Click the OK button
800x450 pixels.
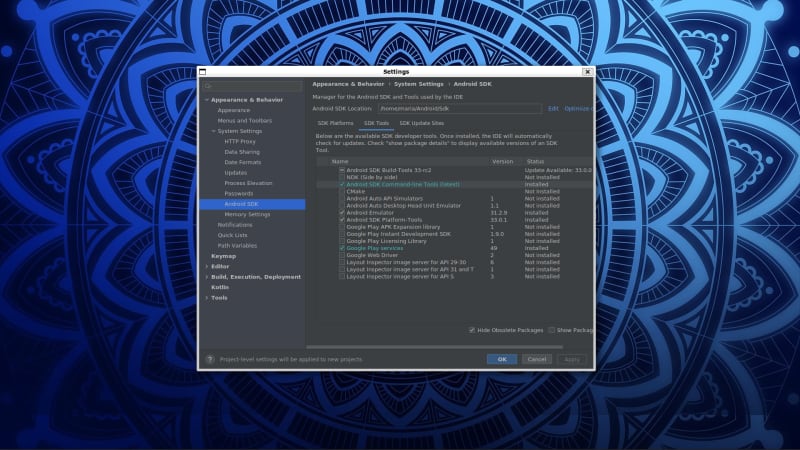point(502,360)
